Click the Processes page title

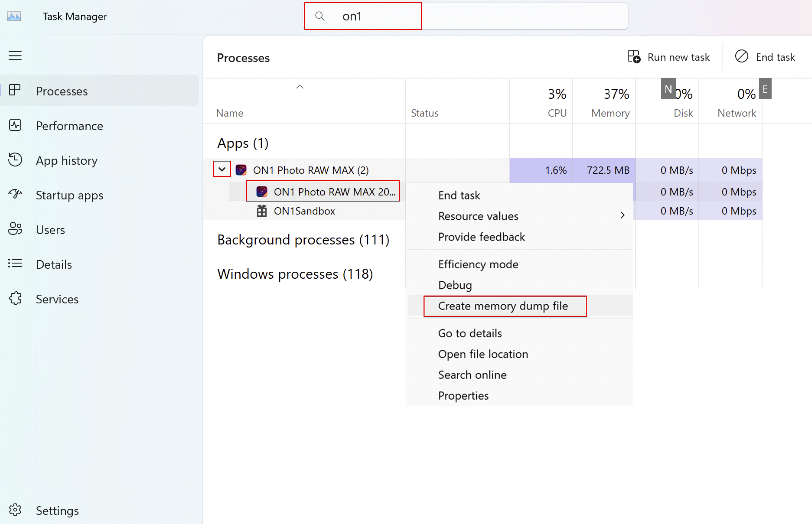(x=243, y=58)
